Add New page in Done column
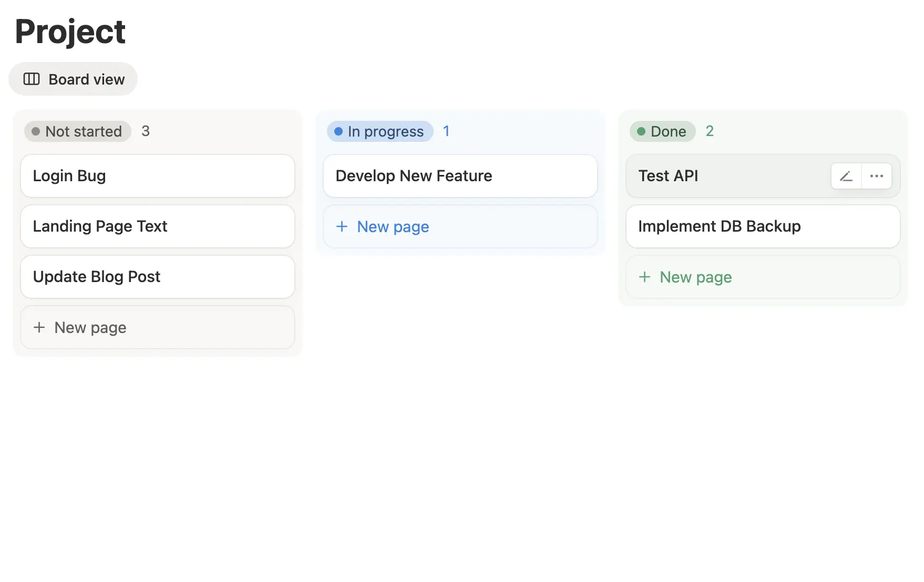924x582 pixels. (696, 277)
